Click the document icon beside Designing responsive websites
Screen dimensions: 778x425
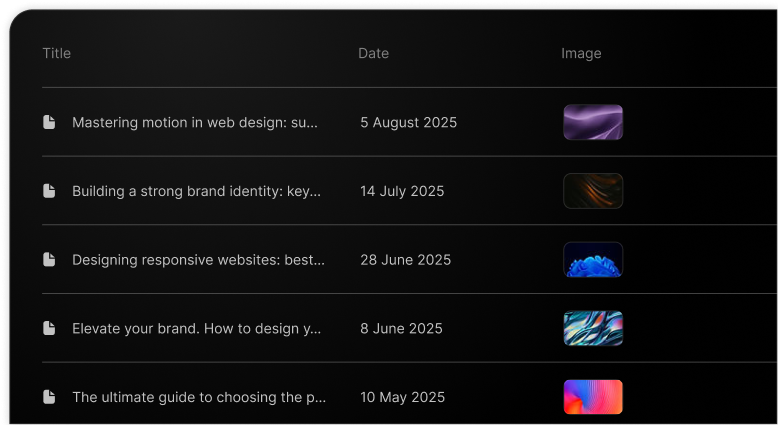click(x=49, y=260)
